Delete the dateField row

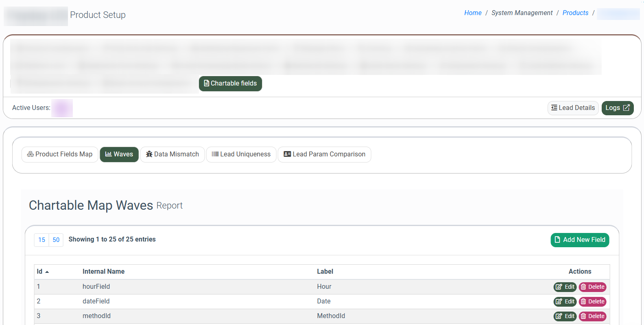[592, 302]
